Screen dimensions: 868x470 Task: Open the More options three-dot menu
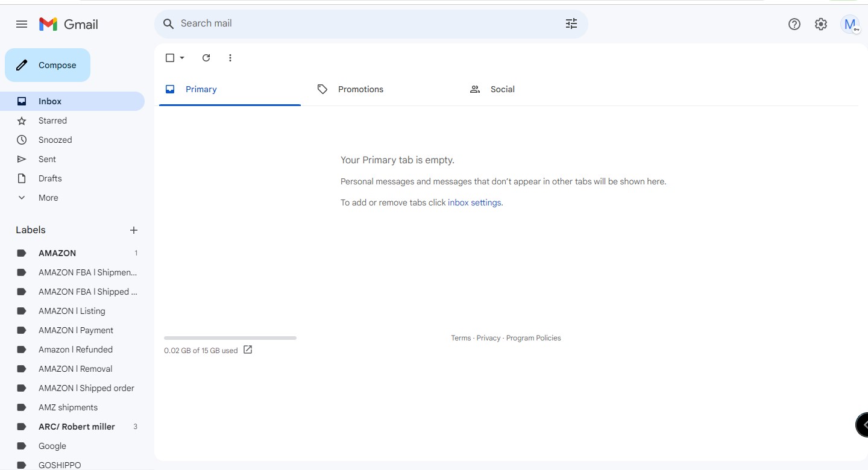click(x=230, y=58)
